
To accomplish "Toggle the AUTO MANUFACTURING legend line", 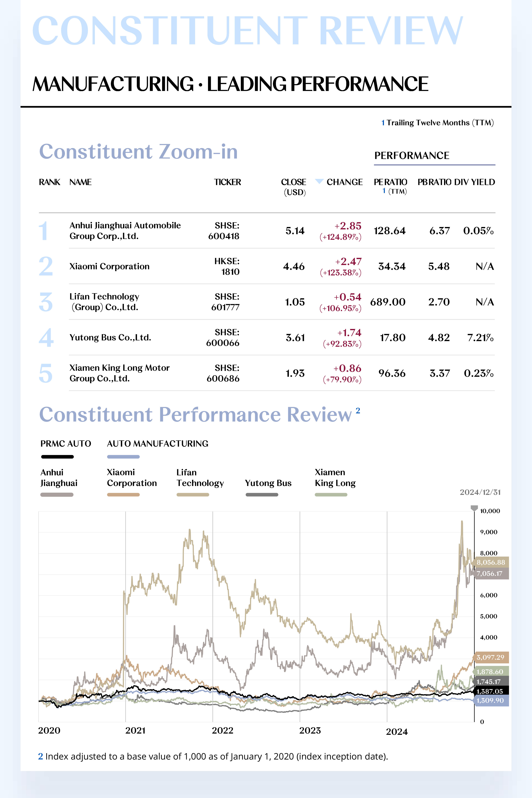I will coord(123,457).
